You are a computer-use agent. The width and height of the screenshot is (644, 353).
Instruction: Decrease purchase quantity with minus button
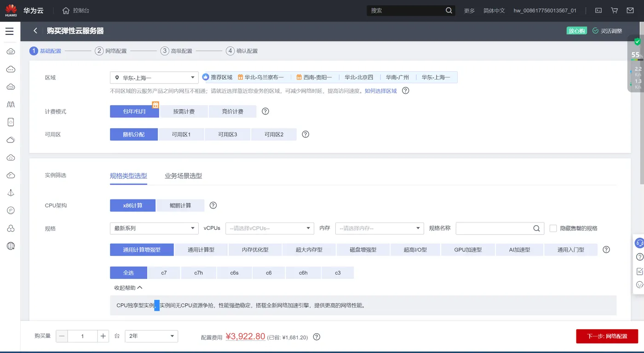(x=62, y=336)
